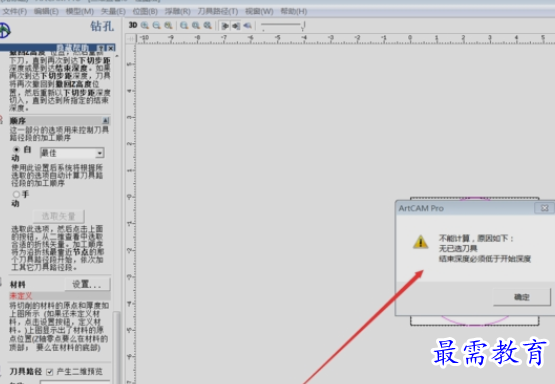Click the 选取矢量 button
Viewport: 555px width, 384px height.
(58, 216)
